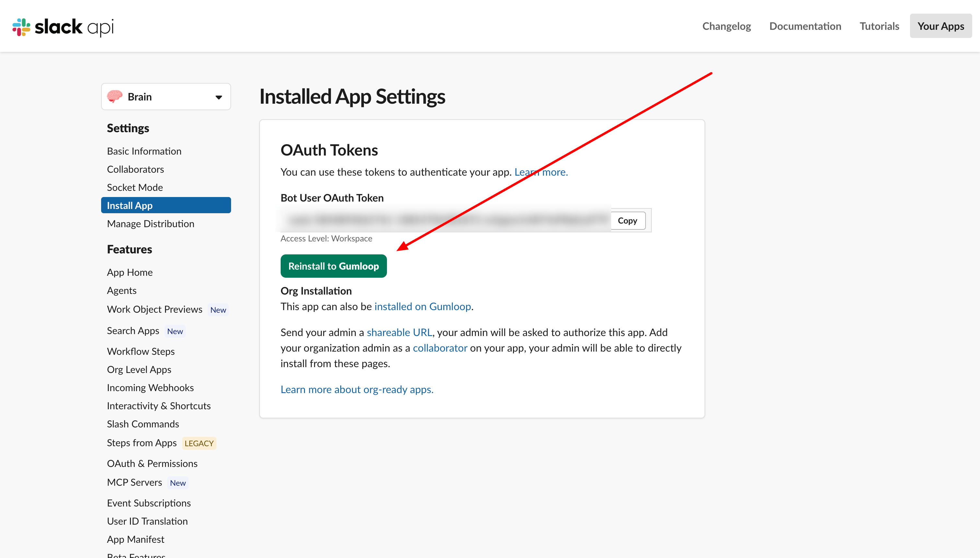980x558 pixels.
Task: Open Slash Commands
Action: point(143,424)
